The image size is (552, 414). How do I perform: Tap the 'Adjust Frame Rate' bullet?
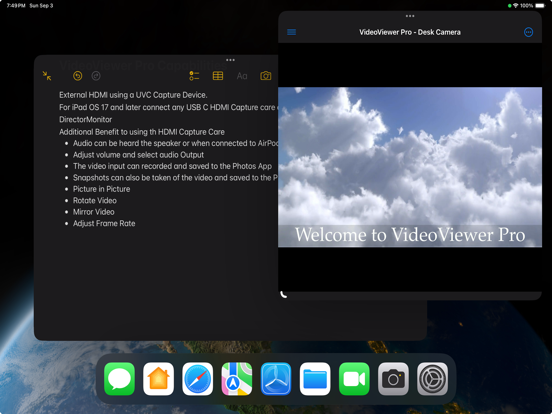pyautogui.click(x=104, y=224)
